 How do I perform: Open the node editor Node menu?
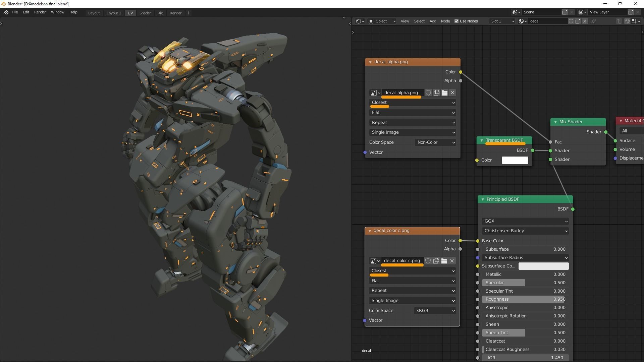pyautogui.click(x=445, y=21)
